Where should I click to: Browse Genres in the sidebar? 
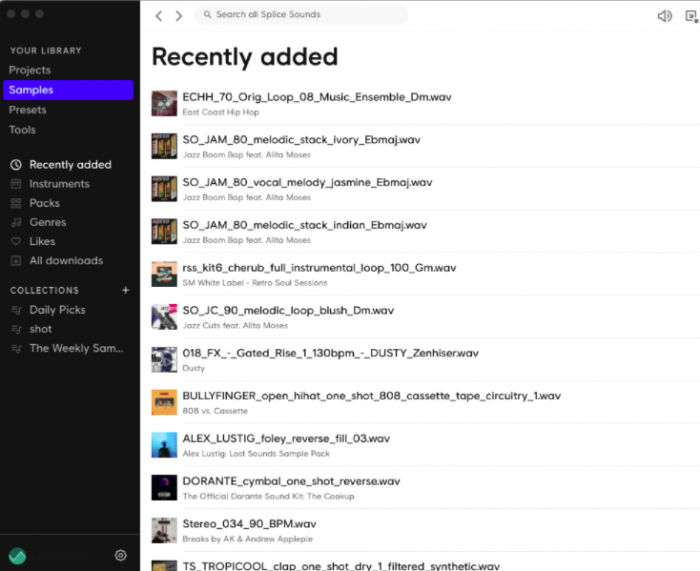(48, 222)
